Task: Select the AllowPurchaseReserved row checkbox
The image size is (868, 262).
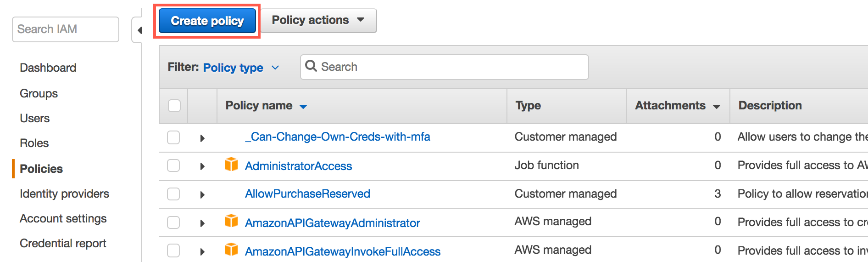Action: click(173, 194)
